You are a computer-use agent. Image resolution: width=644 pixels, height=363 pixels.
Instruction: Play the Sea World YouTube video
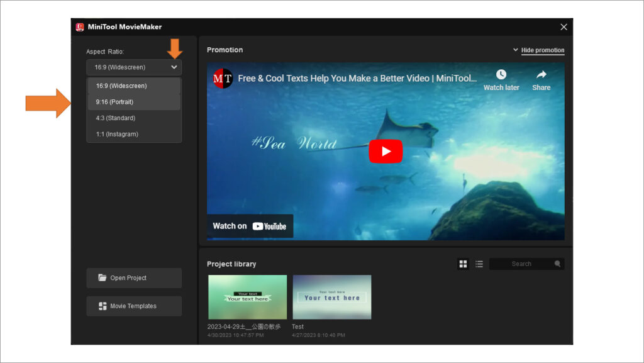click(385, 151)
